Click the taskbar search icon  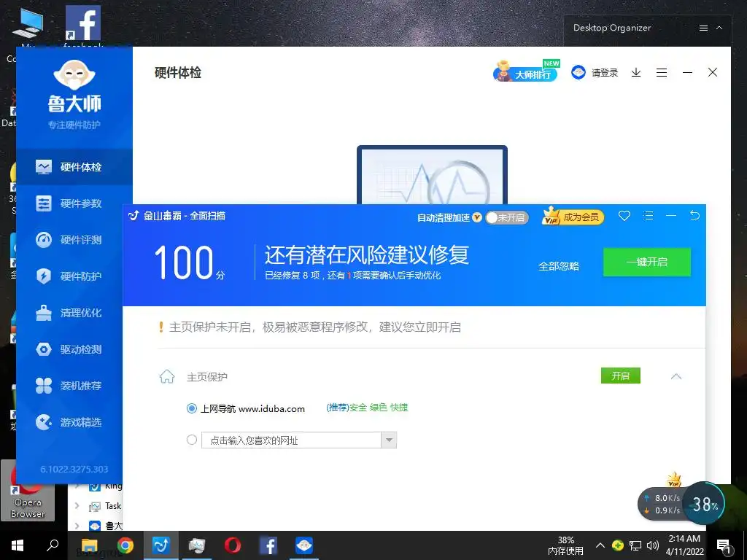pos(53,545)
